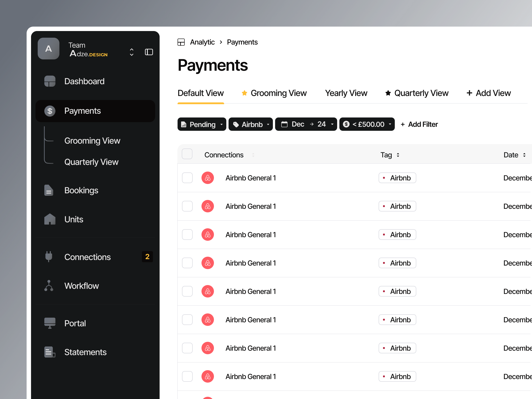
Task: Click the Add Filter button
Action: tap(419, 124)
